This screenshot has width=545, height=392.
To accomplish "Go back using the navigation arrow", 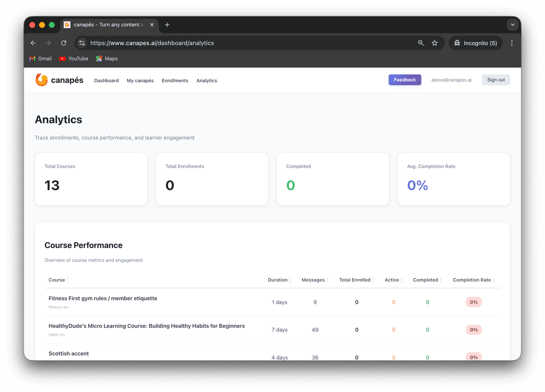I will [33, 43].
